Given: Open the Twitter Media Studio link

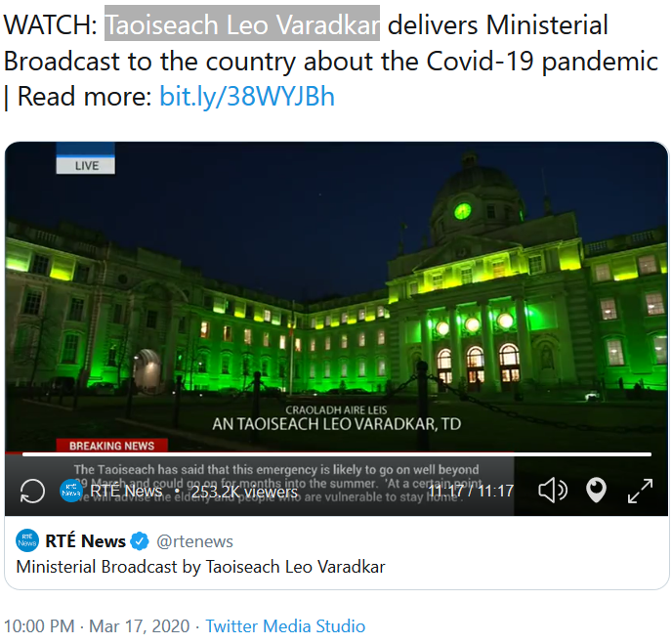Looking at the screenshot, I should (x=285, y=626).
